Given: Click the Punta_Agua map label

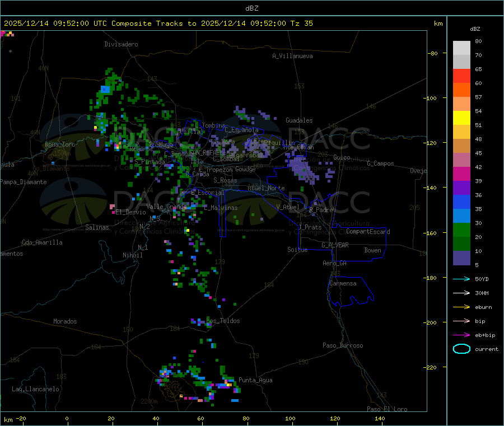Looking at the screenshot, I should pos(255,380).
